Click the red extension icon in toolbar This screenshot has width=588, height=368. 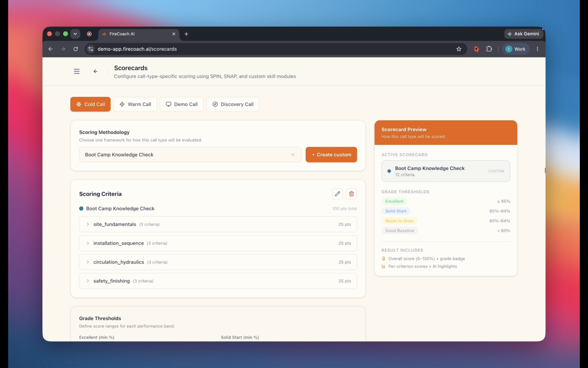coord(476,49)
